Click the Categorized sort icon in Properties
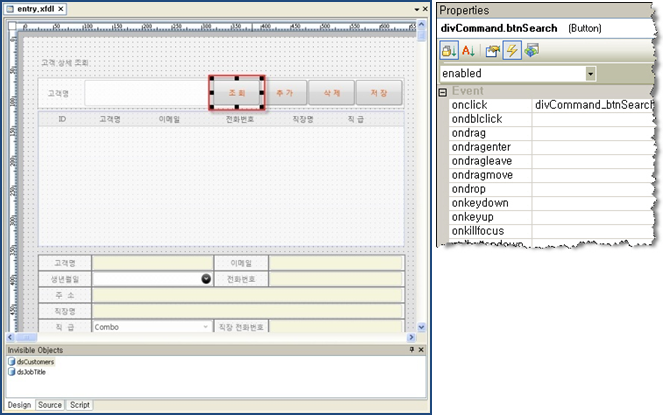 click(450, 51)
